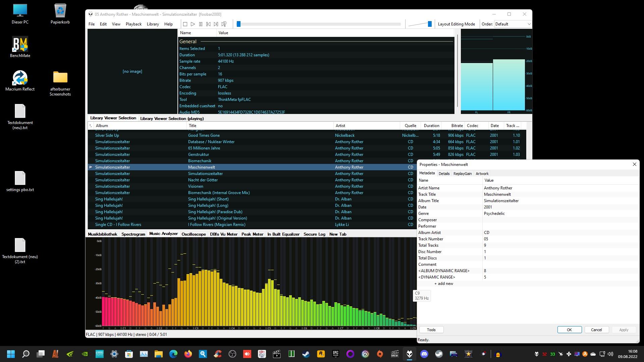Click Cancel in Properties dialog
The image size is (644, 362).
click(596, 330)
